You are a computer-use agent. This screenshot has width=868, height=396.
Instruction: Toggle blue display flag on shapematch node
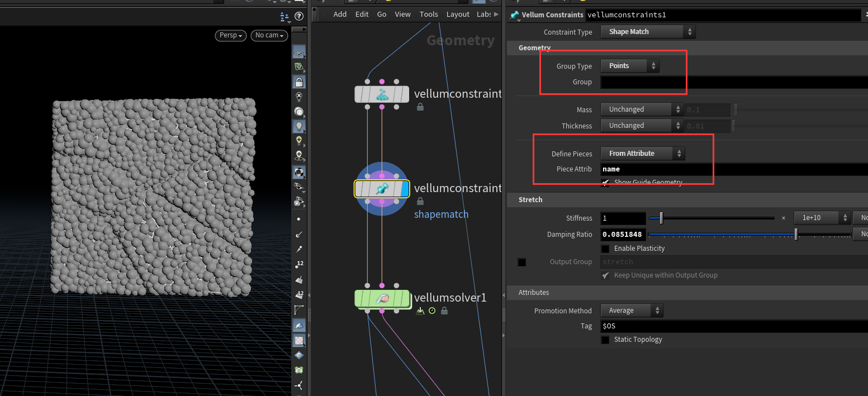click(405, 189)
